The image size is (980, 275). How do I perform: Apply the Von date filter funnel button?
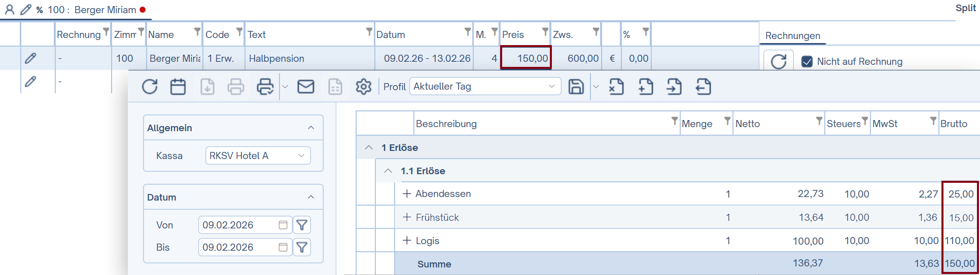pos(302,225)
